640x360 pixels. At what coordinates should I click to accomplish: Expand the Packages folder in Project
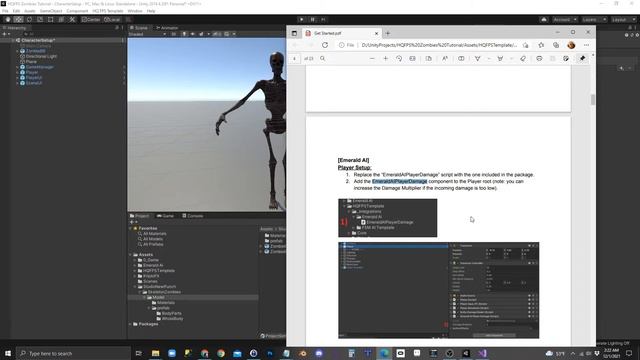click(x=131, y=324)
